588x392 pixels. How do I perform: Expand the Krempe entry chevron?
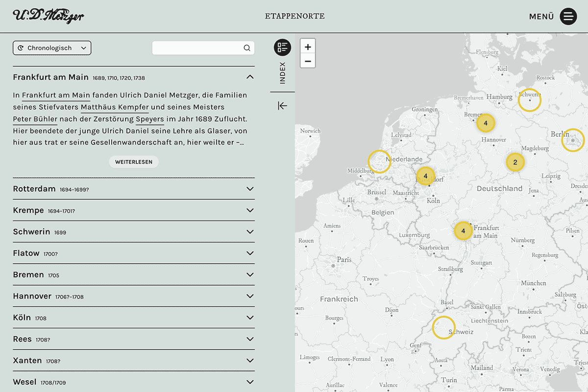tap(250, 210)
